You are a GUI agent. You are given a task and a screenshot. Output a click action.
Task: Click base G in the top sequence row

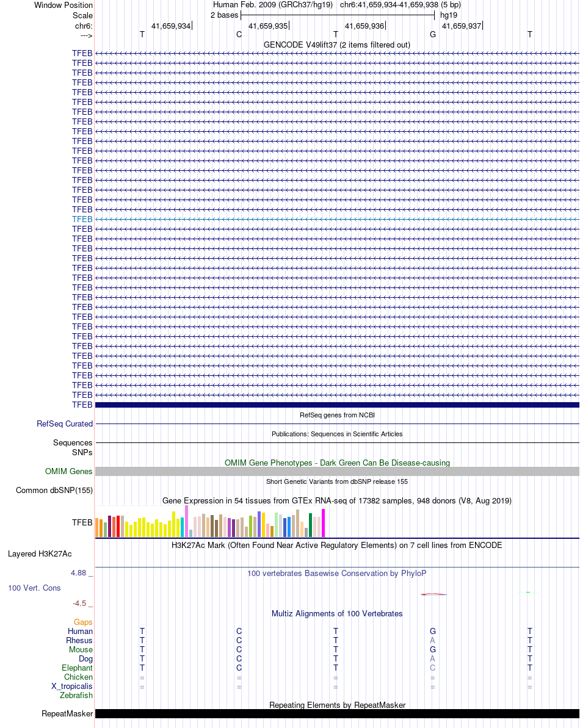click(x=433, y=34)
